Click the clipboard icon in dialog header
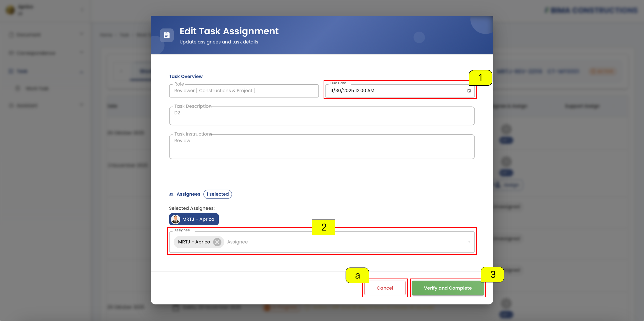The width and height of the screenshot is (644, 321). pos(167,35)
